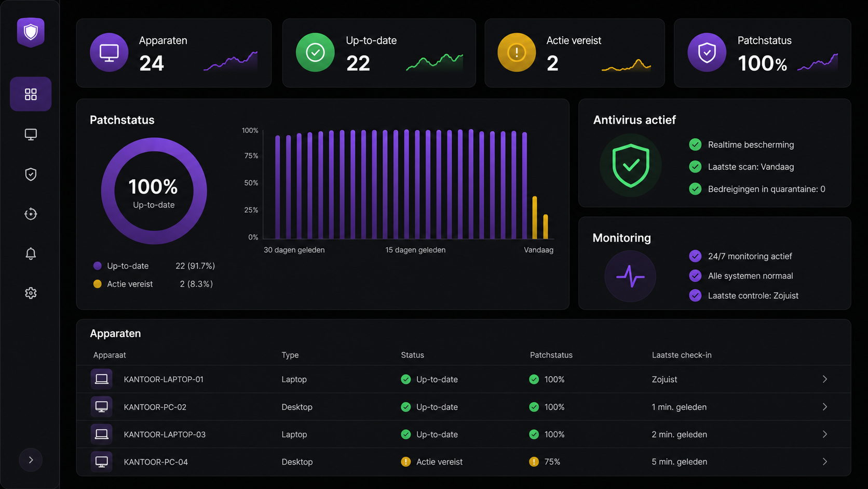Click the green shield in Antivirus actief

point(631,165)
